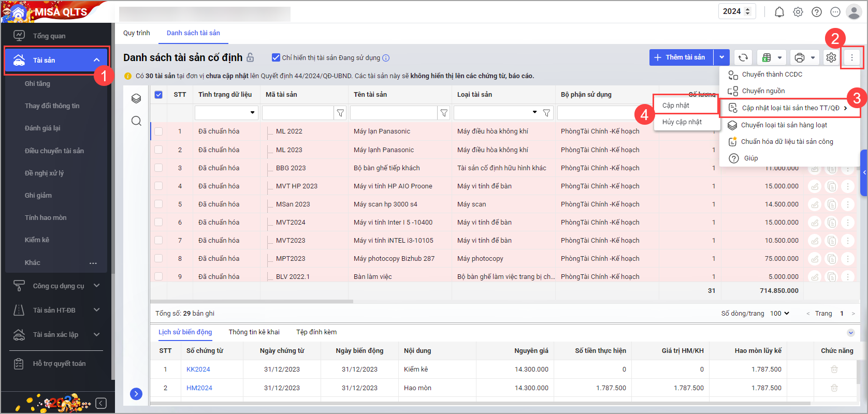The height and width of the screenshot is (414, 868).
Task: Open the KK2024 document link
Action: tap(198, 369)
